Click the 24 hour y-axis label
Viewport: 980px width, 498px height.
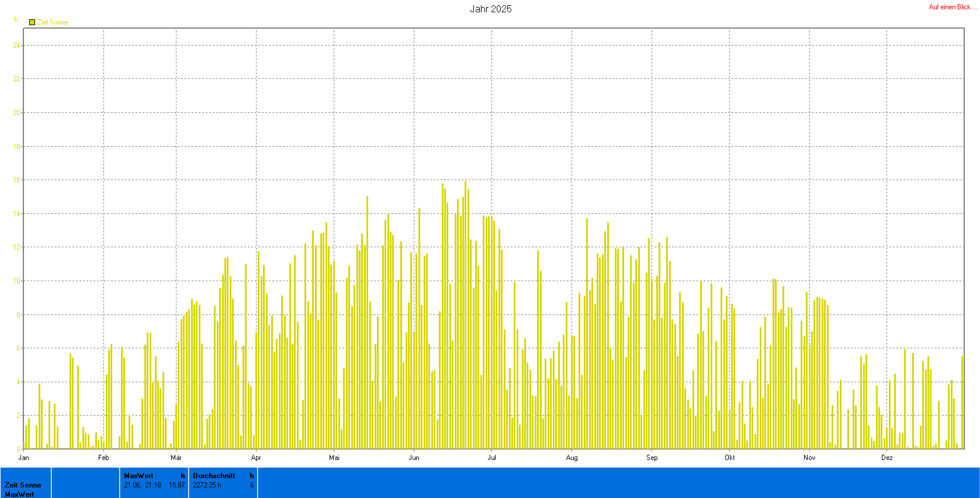pyautogui.click(x=16, y=46)
